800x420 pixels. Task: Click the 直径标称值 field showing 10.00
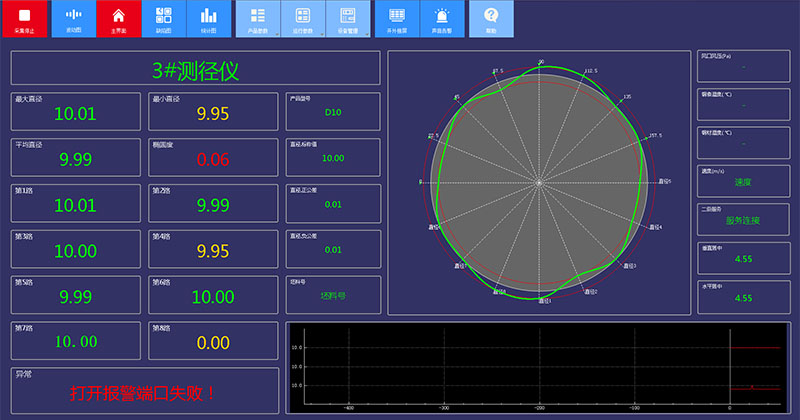pos(332,158)
